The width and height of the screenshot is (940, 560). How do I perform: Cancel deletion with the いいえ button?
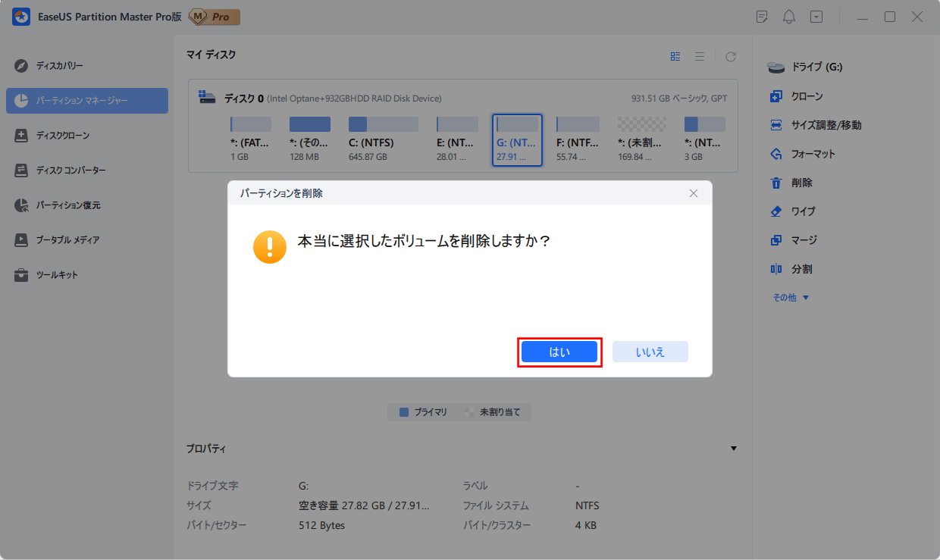click(650, 352)
